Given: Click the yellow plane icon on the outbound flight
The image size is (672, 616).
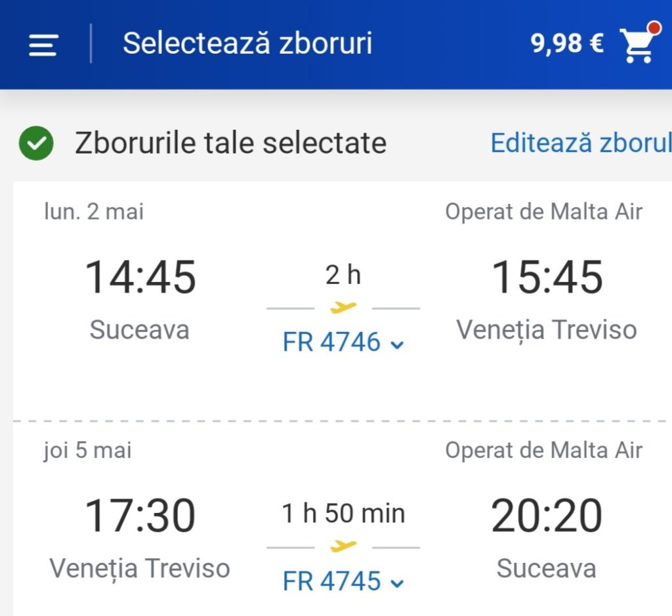Looking at the screenshot, I should coord(343,308).
